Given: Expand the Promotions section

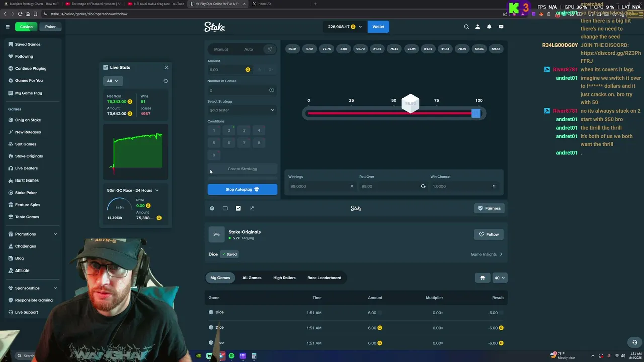Looking at the screenshot, I should pyautogui.click(x=33, y=234).
